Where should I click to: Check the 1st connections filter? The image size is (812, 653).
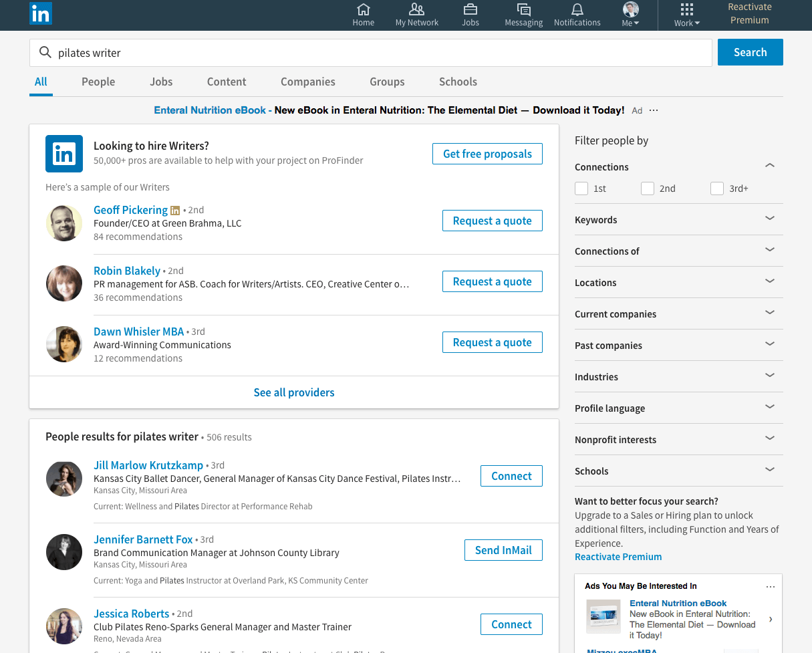pos(581,188)
